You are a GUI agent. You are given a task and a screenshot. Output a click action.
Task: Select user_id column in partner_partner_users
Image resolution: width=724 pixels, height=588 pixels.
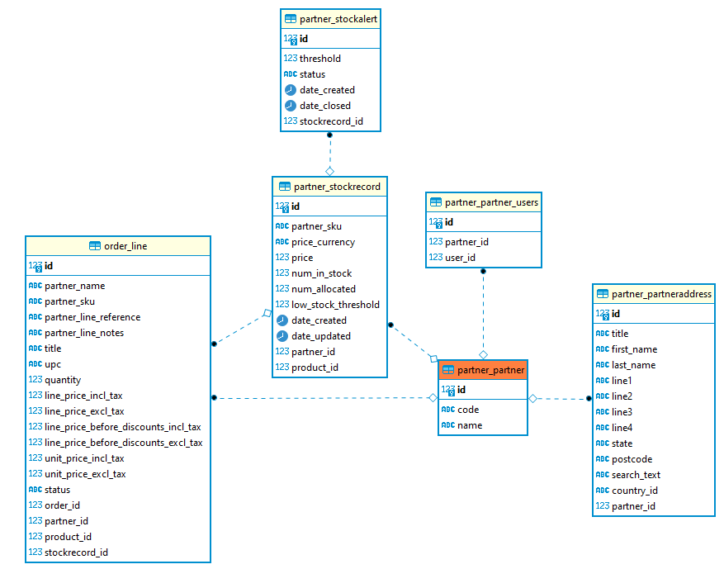click(x=460, y=258)
